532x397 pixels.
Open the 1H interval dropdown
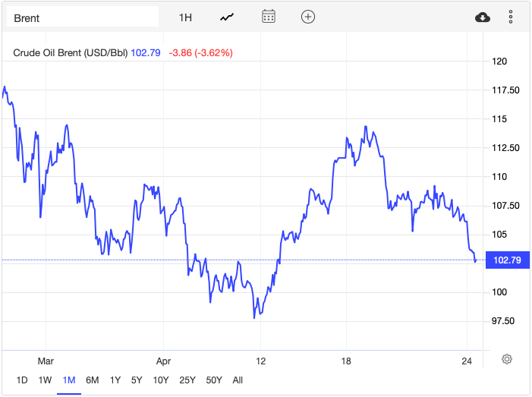pyautogui.click(x=186, y=17)
